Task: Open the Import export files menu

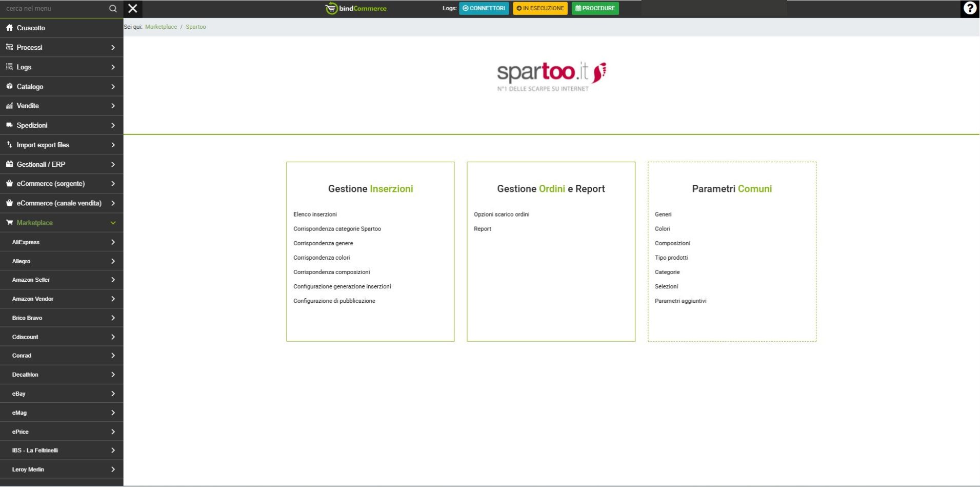Action: [x=43, y=145]
